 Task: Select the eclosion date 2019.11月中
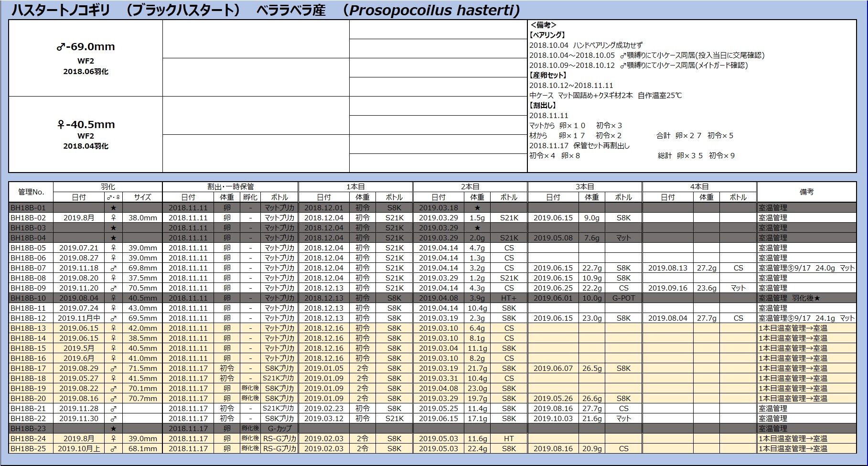pyautogui.click(x=79, y=318)
